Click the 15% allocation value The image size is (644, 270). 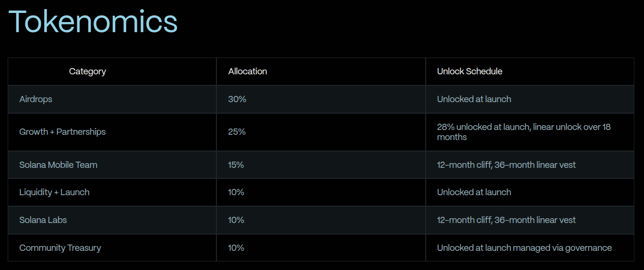[236, 165]
